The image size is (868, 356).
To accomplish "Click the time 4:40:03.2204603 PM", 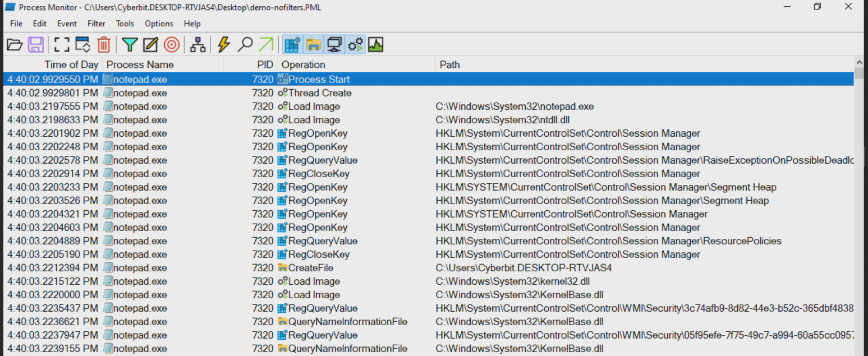I will coord(53,228).
